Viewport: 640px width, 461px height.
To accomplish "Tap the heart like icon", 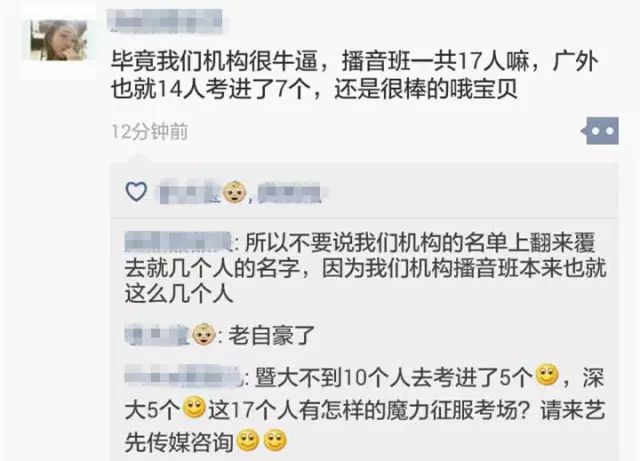I will [136, 192].
